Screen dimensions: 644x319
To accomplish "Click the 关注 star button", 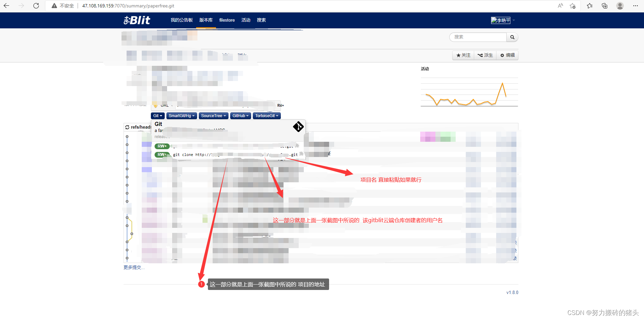I will pos(463,55).
